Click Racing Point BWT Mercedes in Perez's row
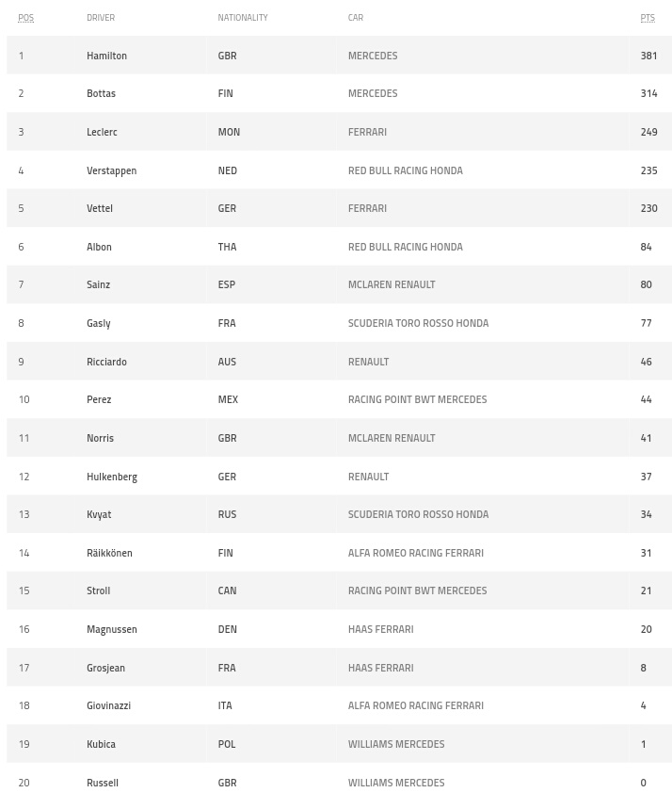Image resolution: width=672 pixels, height=809 pixels. tap(417, 399)
